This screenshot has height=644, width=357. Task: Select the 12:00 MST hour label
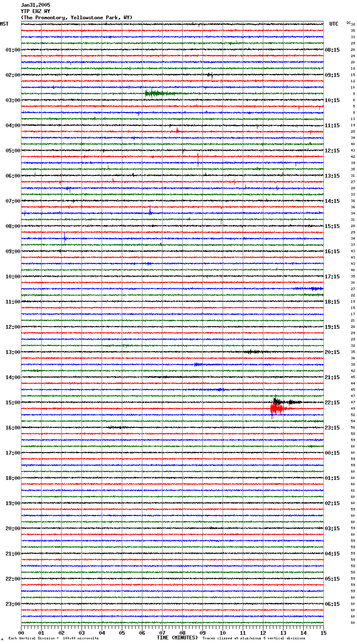[13, 327]
